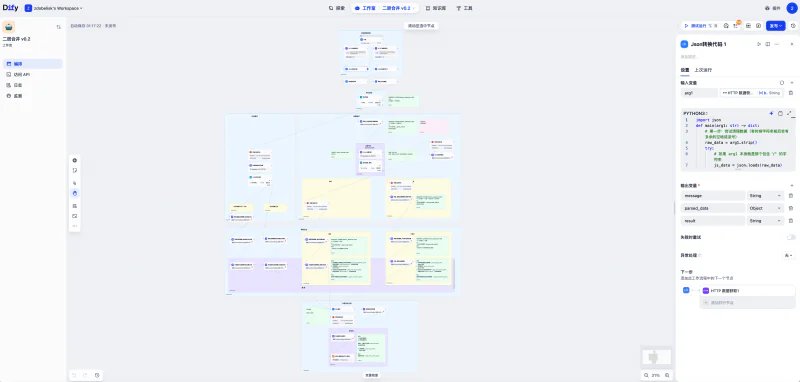The image size is (800, 382).
Task: Open the global variables icon in top toolbar
Action: 759,26
